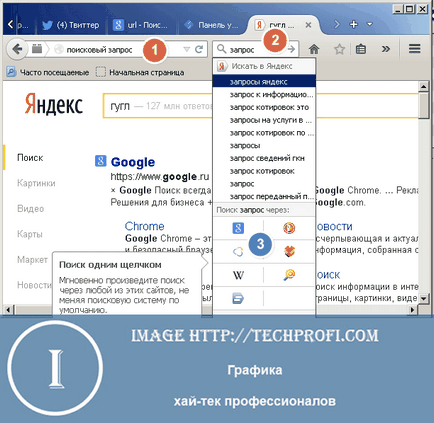Reload page with the refresh icon
Screen dimensions: 434x423
[x=199, y=49]
